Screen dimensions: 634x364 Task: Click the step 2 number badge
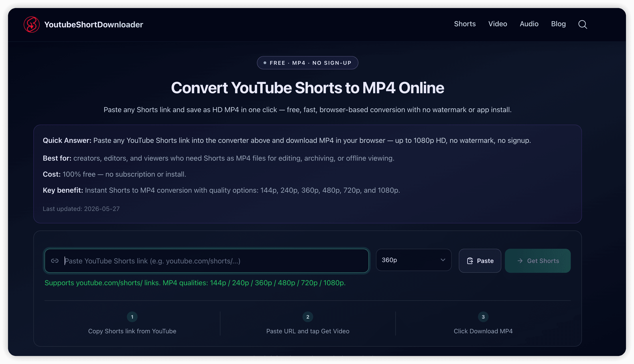point(308,317)
